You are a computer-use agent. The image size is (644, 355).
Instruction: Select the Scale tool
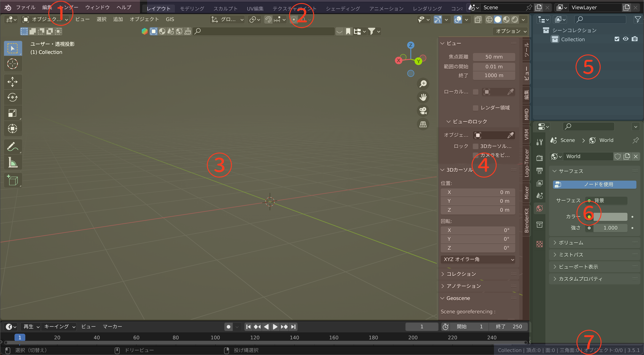click(x=13, y=113)
